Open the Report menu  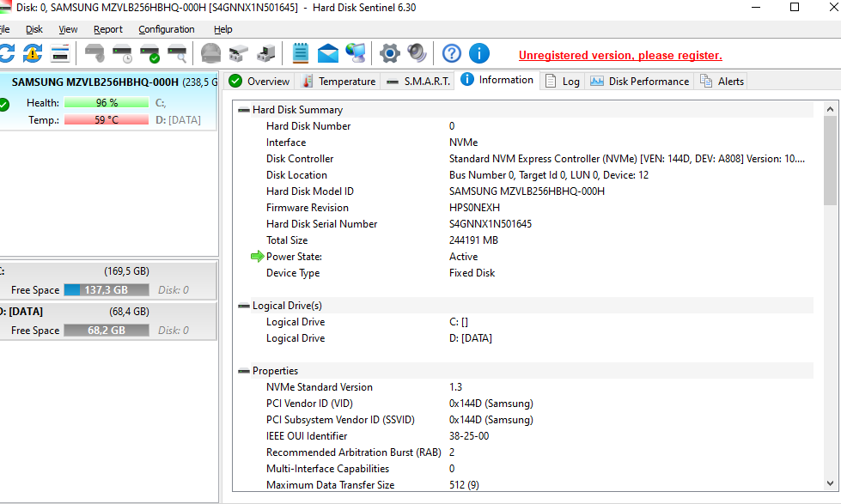(108, 29)
